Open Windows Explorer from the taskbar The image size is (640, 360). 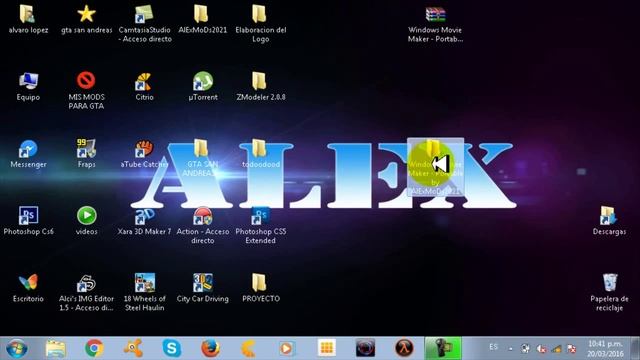point(56,349)
